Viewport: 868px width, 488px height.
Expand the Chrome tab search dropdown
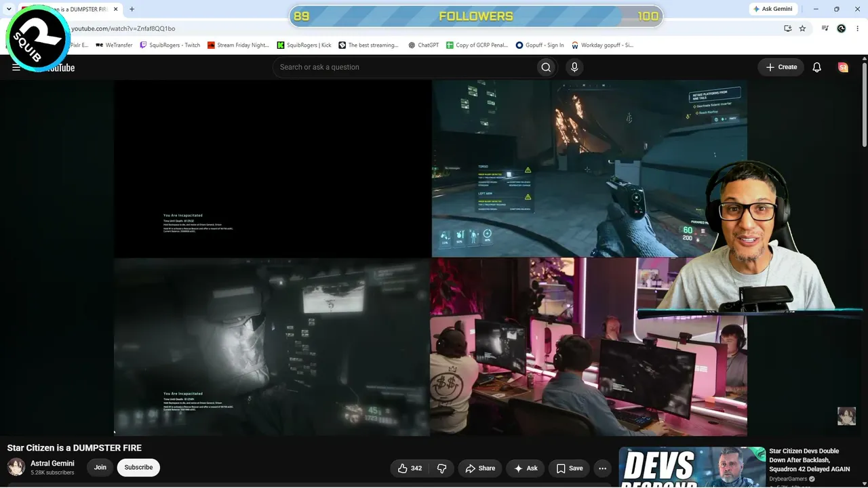point(9,9)
